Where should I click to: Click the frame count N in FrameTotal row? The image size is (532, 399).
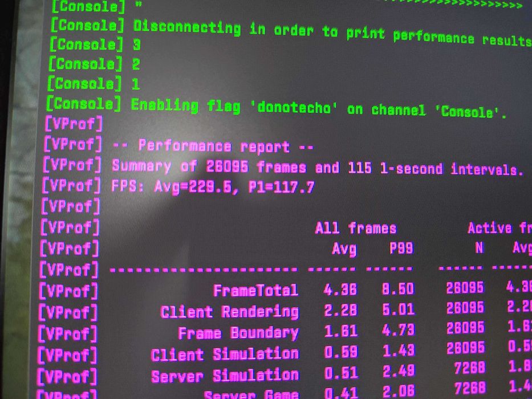click(465, 288)
